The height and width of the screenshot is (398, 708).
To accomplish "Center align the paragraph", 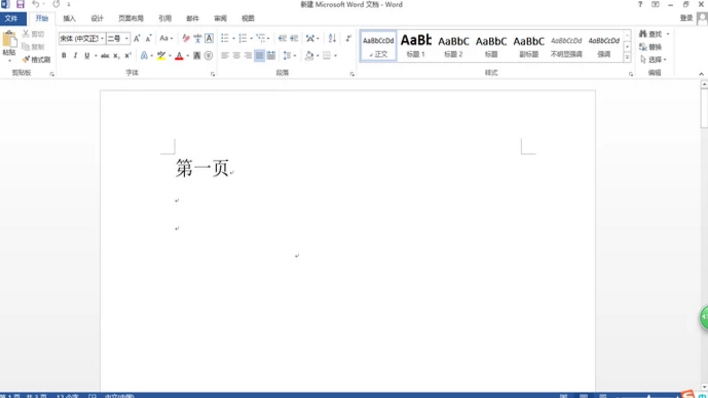I will (236, 56).
